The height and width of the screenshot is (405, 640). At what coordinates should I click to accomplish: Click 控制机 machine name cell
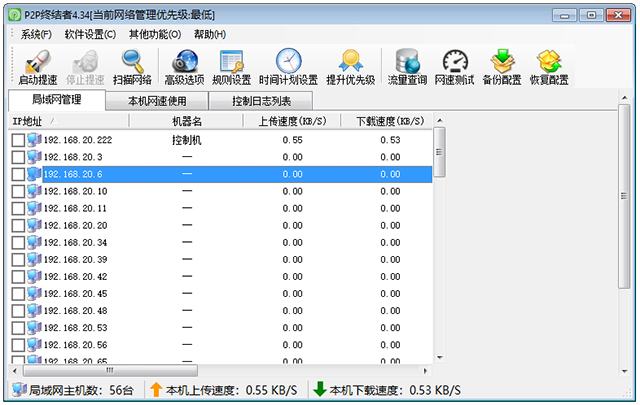pyautogui.click(x=187, y=140)
